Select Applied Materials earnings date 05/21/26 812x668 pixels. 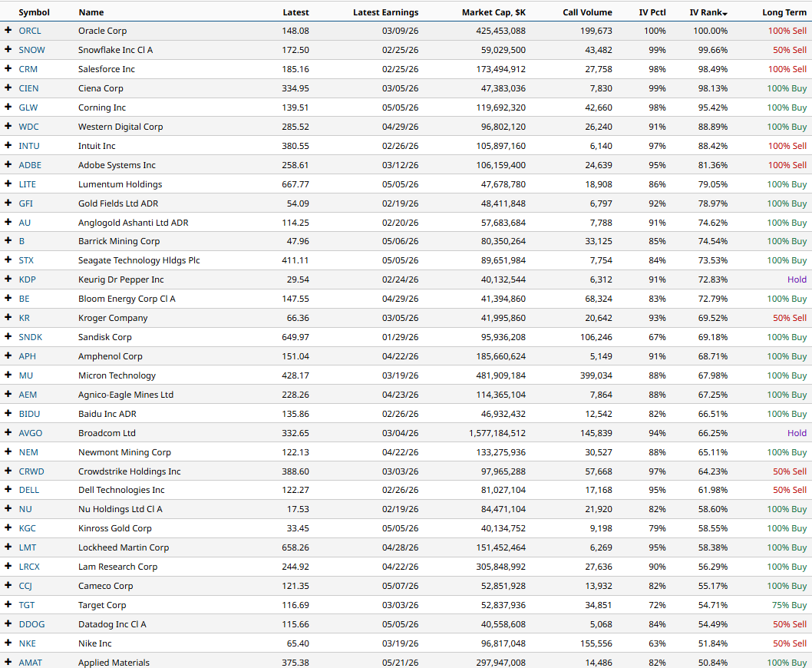[x=401, y=663]
